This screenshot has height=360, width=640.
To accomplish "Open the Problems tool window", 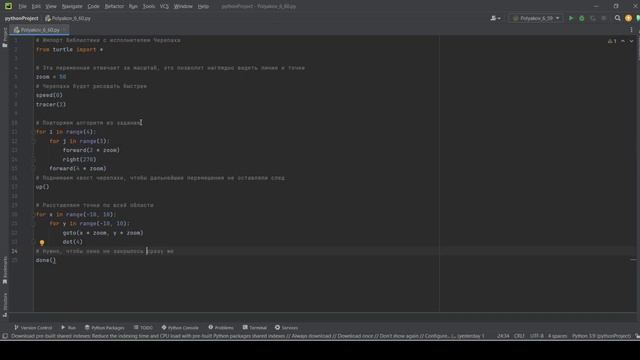I will point(221,328).
